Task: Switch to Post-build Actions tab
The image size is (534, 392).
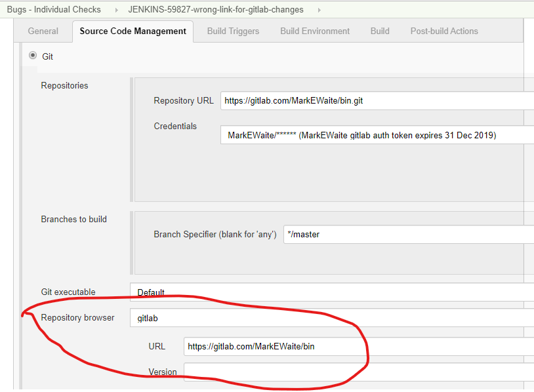Action: (444, 31)
